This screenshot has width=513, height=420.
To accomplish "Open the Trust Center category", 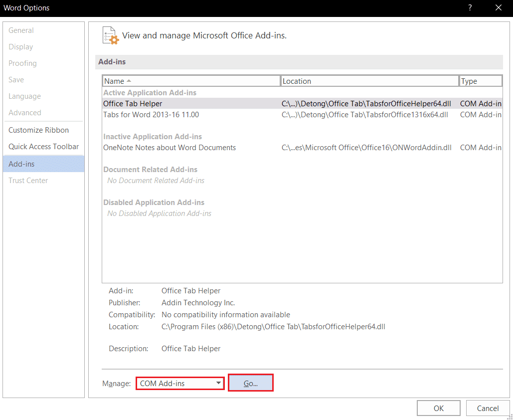I will click(43, 181).
